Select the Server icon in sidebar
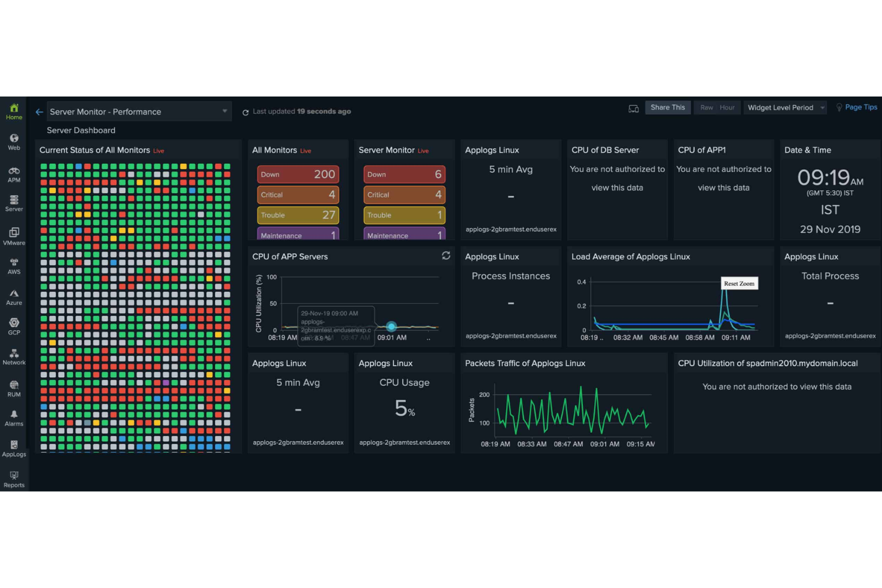882x588 pixels. (14, 204)
